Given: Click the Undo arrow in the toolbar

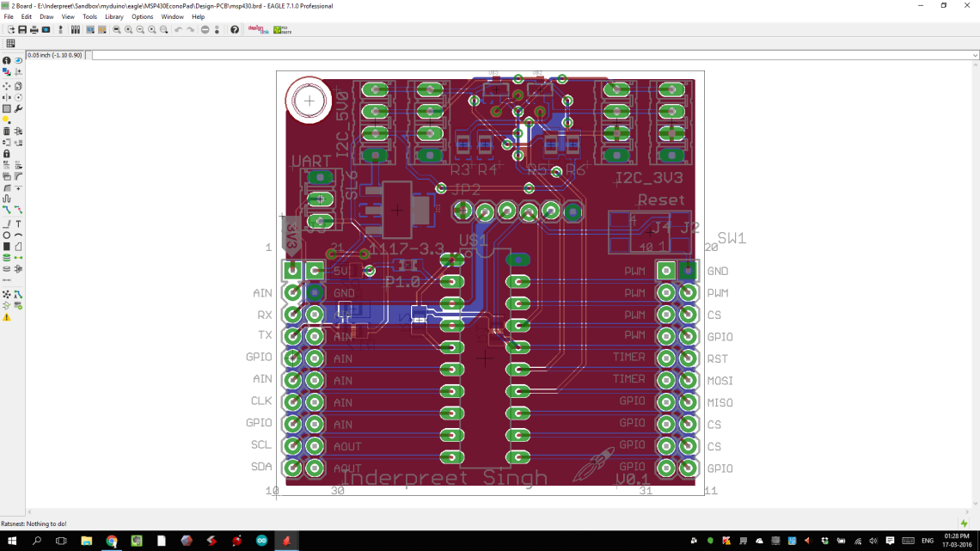Looking at the screenshot, I should [180, 28].
